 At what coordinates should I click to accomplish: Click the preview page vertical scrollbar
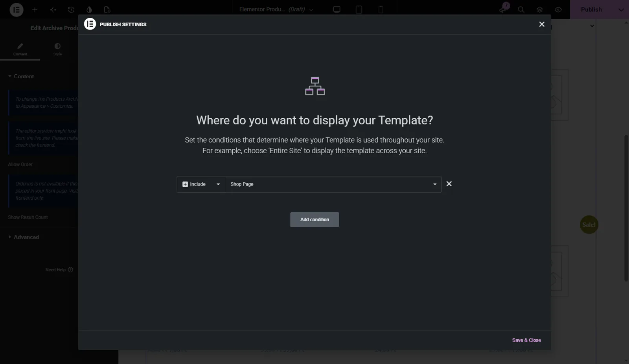(x=626, y=208)
